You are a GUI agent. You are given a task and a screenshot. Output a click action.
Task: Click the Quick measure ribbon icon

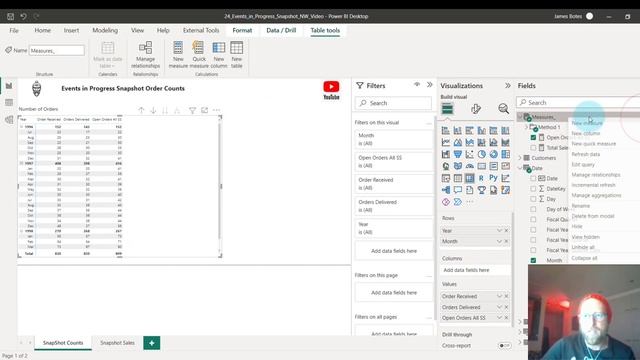[199, 55]
